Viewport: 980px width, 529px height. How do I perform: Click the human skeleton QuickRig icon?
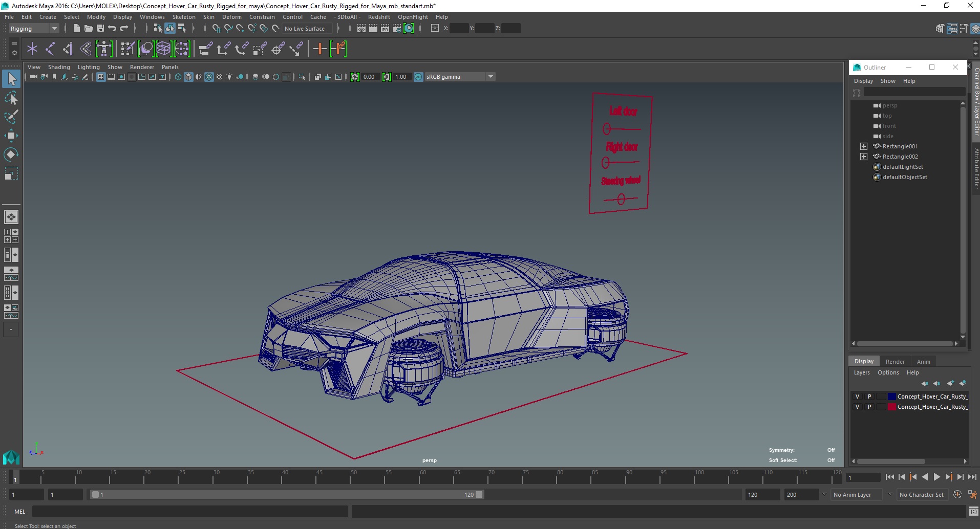tap(104, 49)
